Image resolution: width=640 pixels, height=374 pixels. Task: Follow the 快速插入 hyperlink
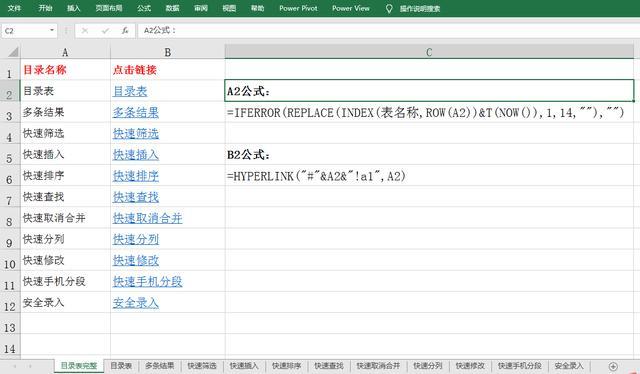click(x=136, y=155)
